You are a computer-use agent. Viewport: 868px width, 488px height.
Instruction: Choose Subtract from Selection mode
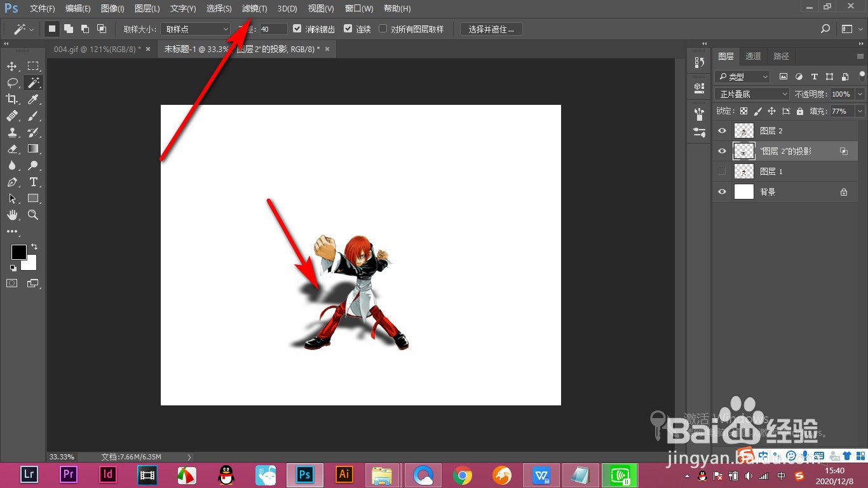[85, 29]
